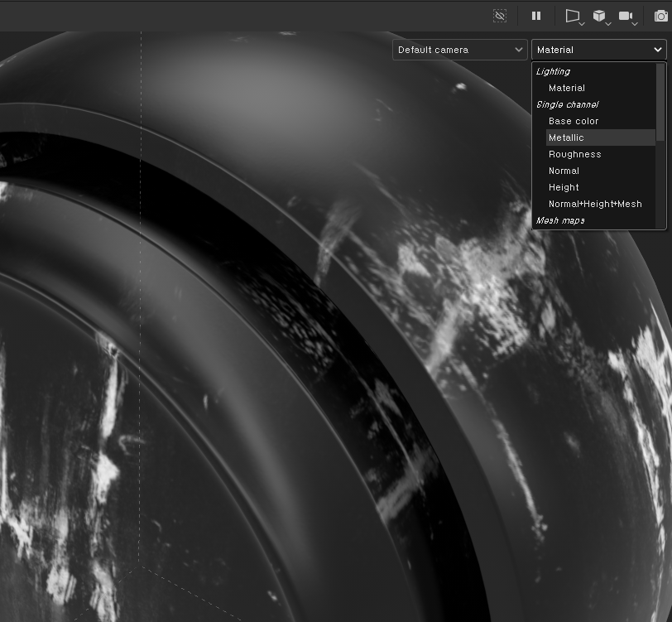Click the Lighting group header
672x622 pixels.
[553, 71]
